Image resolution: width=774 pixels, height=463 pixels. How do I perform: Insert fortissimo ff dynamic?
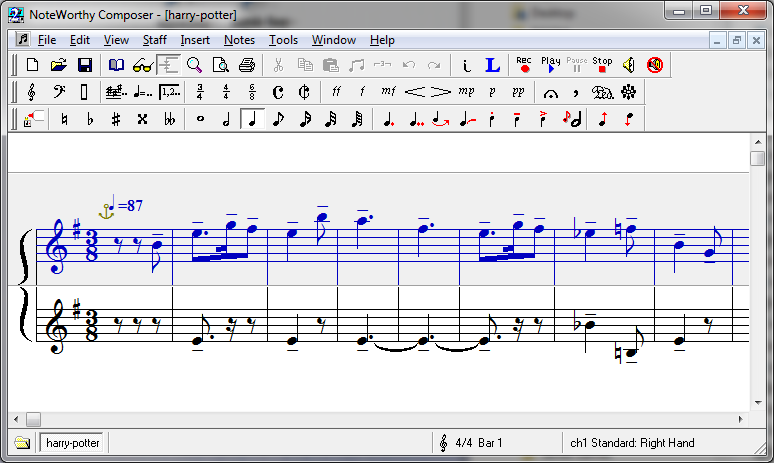point(336,91)
